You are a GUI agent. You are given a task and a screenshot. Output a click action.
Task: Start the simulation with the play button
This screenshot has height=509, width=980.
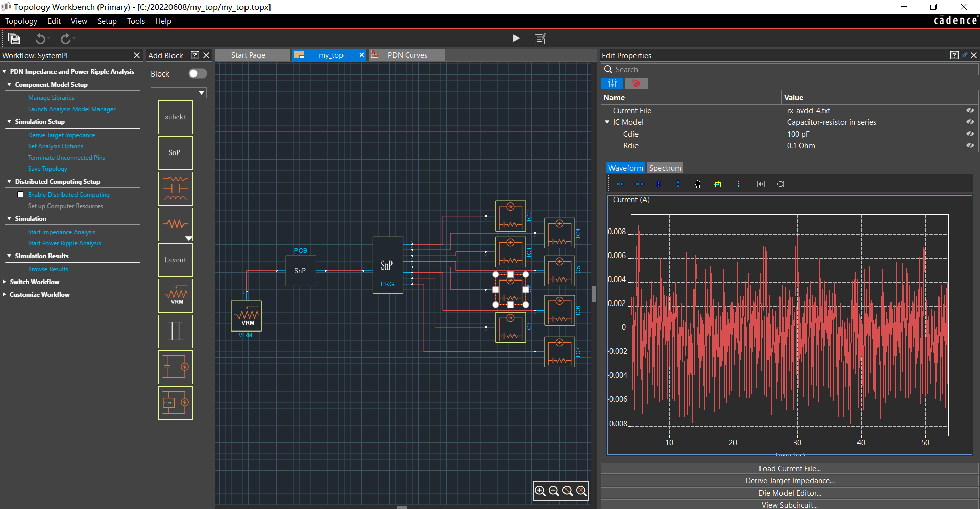click(x=516, y=38)
